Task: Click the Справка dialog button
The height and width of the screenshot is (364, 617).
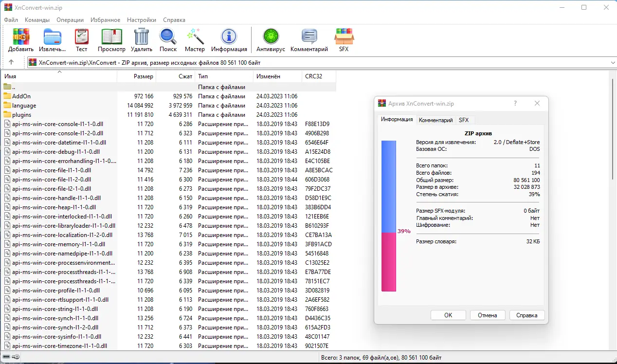Action: [527, 315]
